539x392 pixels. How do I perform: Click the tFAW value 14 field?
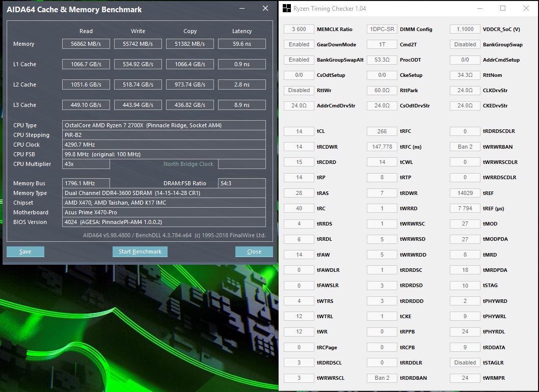coord(299,255)
